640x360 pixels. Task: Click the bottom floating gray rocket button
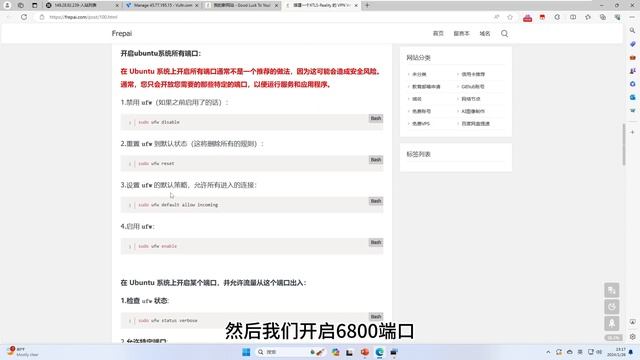pos(611,323)
